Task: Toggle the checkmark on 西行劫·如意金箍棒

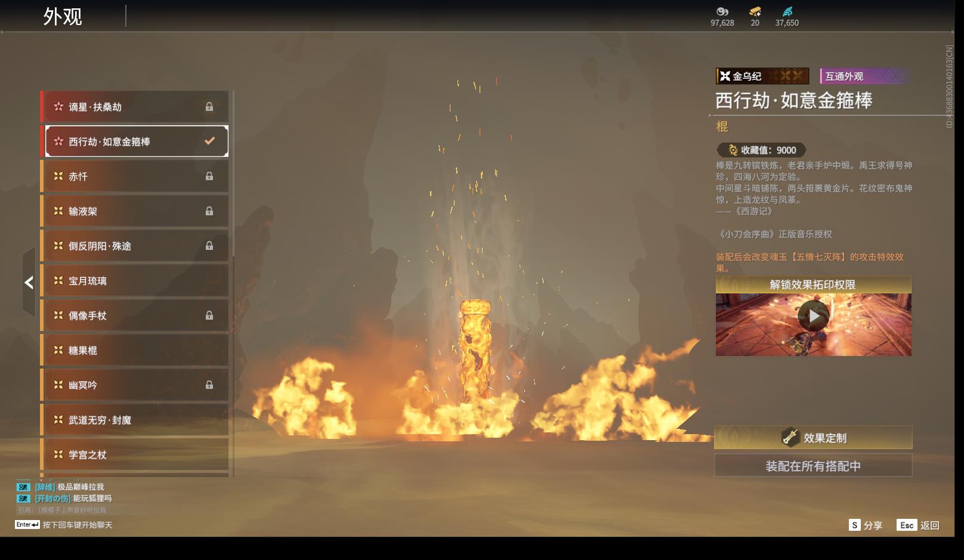Action: tap(209, 141)
